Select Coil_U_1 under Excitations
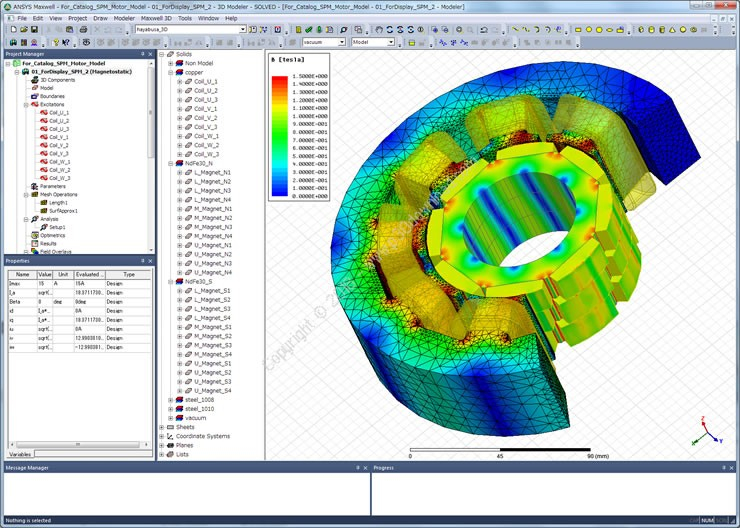This screenshot has width=740, height=528. (x=59, y=113)
